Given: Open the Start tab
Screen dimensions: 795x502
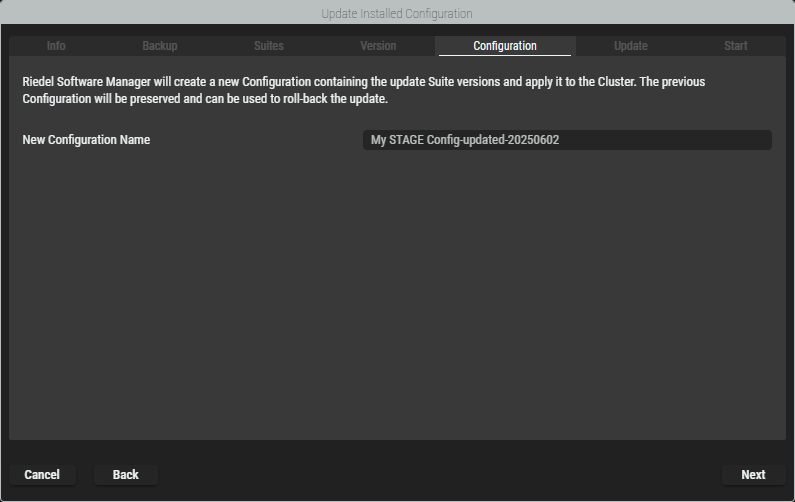Looking at the screenshot, I should click(735, 46).
